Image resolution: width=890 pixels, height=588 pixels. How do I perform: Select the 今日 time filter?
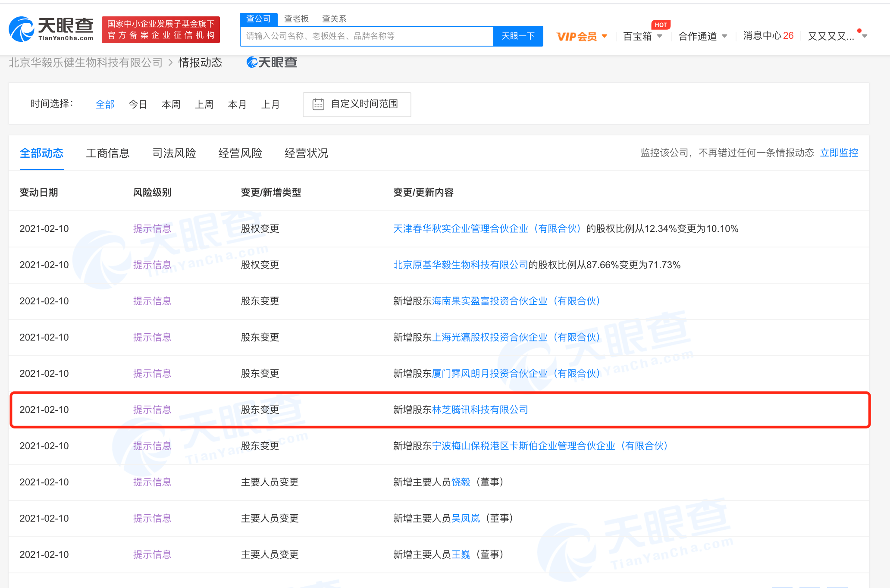click(138, 104)
